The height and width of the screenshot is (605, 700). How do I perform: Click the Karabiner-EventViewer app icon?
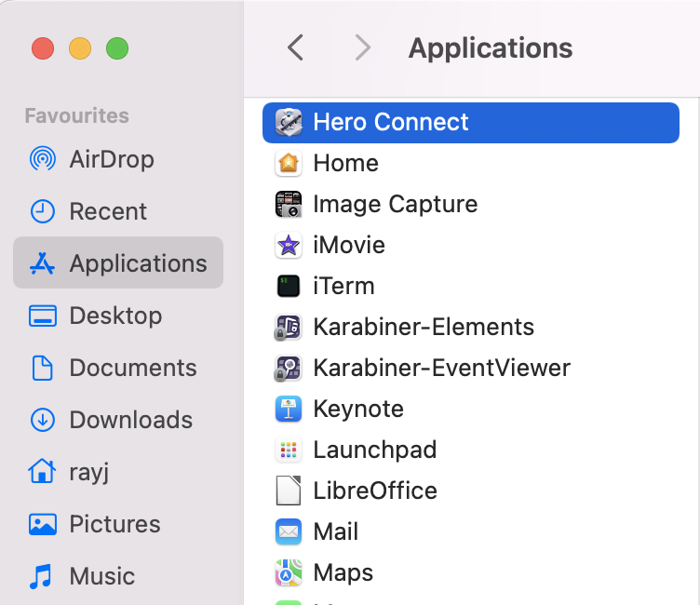coord(289,369)
